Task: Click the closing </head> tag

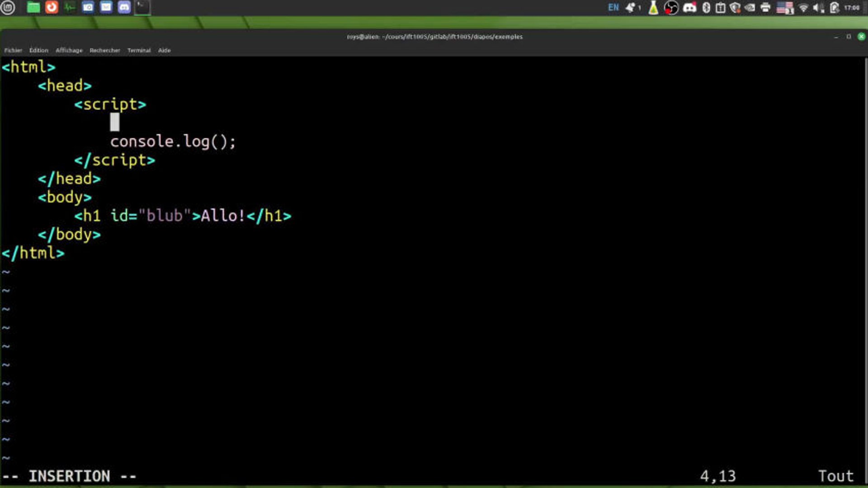Action: click(x=69, y=178)
